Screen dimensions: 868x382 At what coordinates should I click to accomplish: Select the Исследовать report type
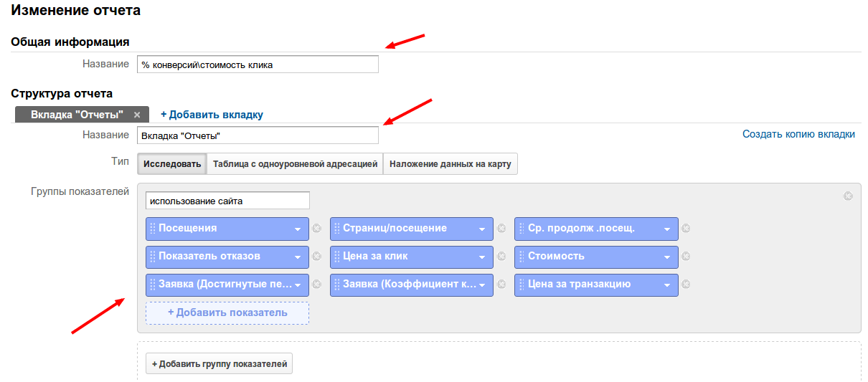click(172, 164)
